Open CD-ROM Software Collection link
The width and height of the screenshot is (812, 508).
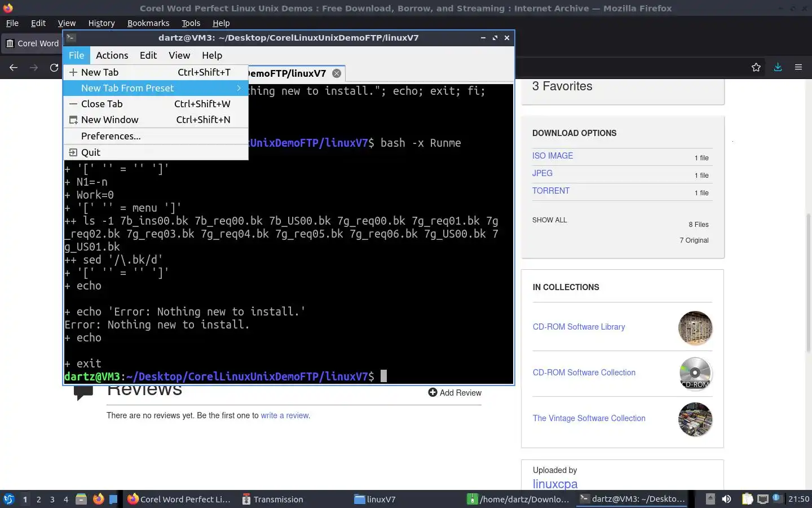[x=584, y=373]
